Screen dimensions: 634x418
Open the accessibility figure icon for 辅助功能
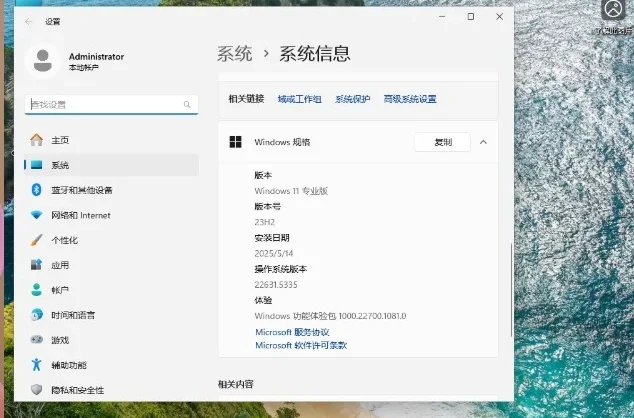point(36,365)
